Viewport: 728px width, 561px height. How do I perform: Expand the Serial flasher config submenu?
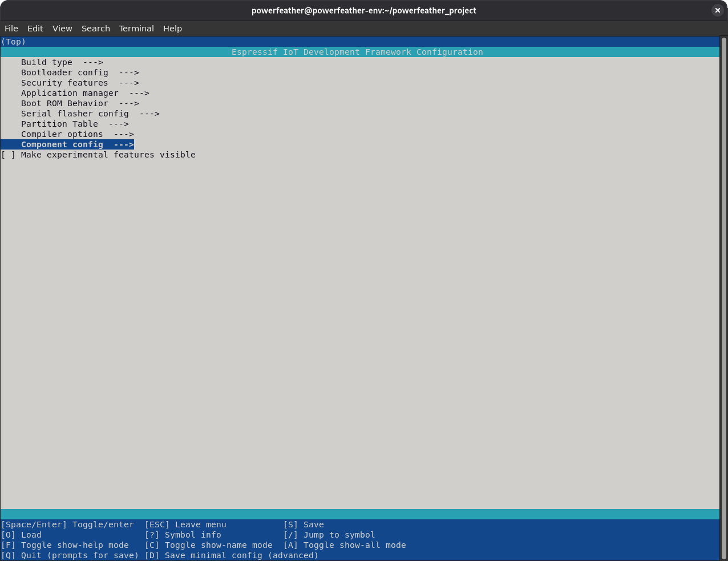(x=90, y=114)
